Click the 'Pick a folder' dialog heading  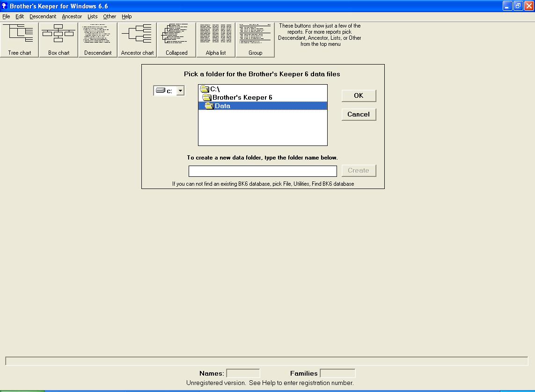(262, 74)
